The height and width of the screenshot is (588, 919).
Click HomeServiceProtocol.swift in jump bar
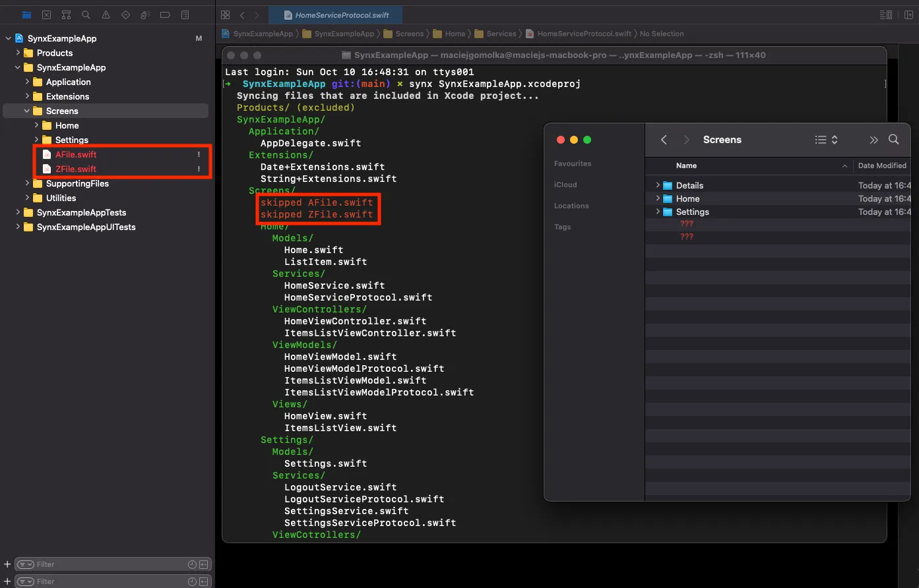[579, 34]
